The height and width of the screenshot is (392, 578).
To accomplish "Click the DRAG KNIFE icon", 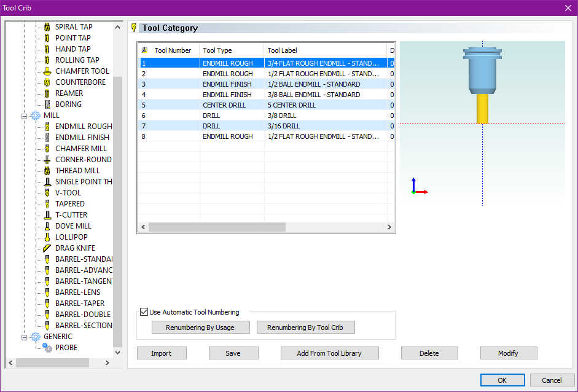I will [47, 248].
